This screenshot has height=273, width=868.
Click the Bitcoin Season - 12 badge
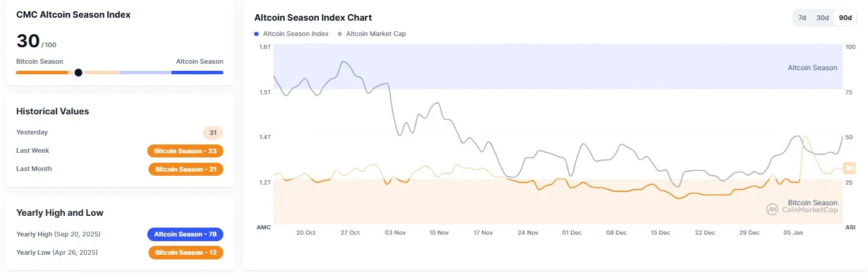[186, 252]
